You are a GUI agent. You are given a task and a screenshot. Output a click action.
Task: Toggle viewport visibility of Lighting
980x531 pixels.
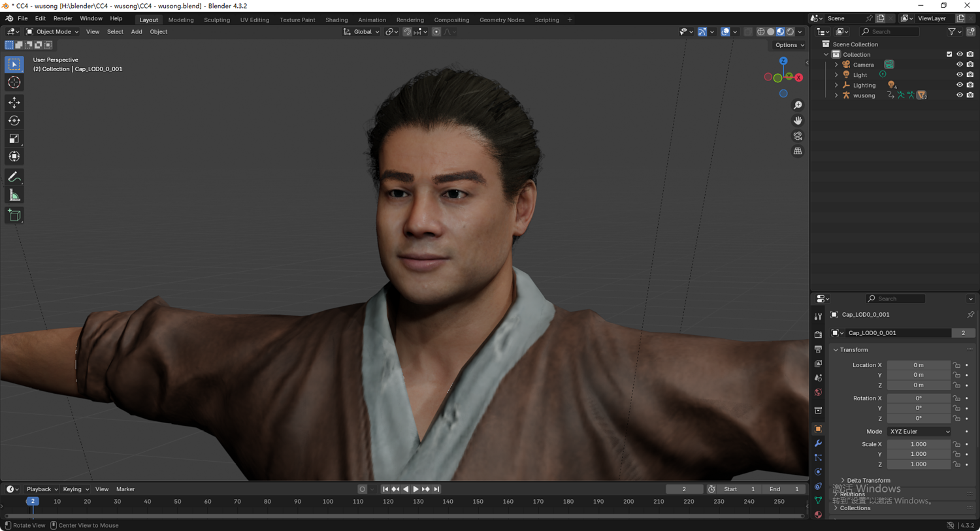coord(960,85)
